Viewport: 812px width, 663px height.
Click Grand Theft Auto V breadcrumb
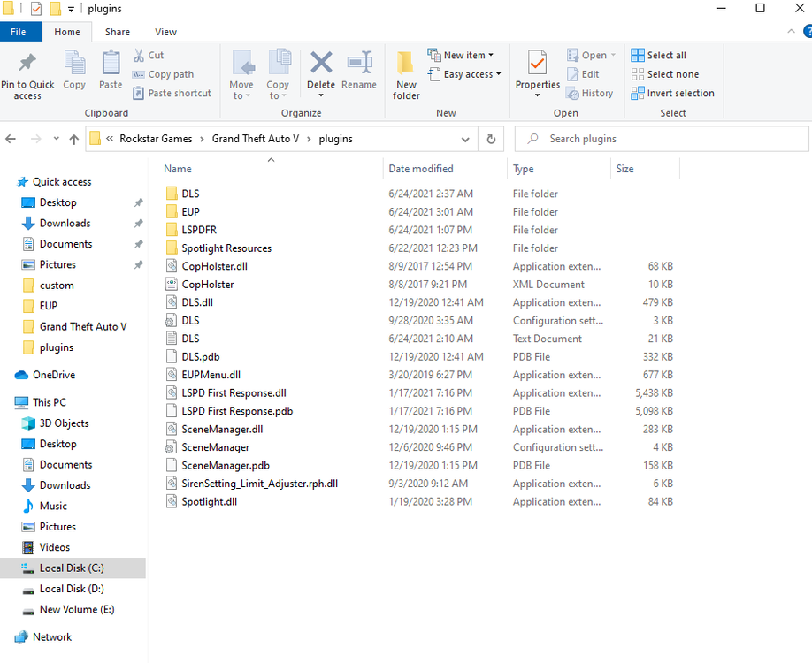[256, 139]
